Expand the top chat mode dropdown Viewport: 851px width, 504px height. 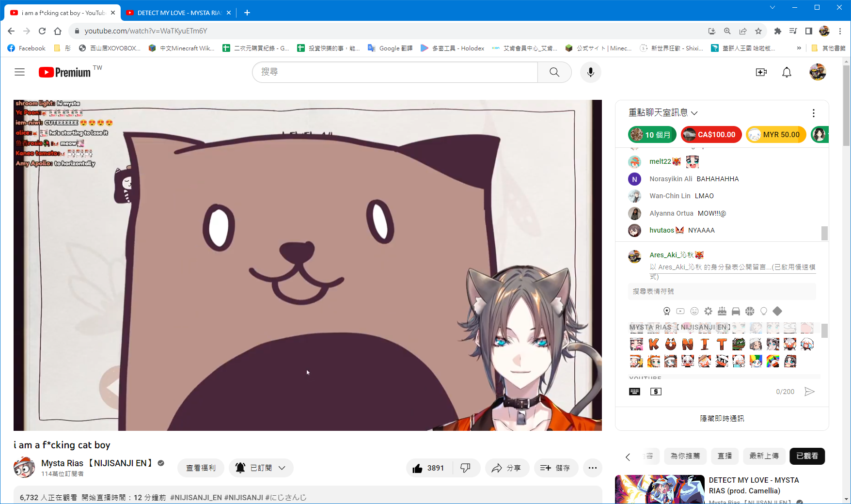click(663, 113)
